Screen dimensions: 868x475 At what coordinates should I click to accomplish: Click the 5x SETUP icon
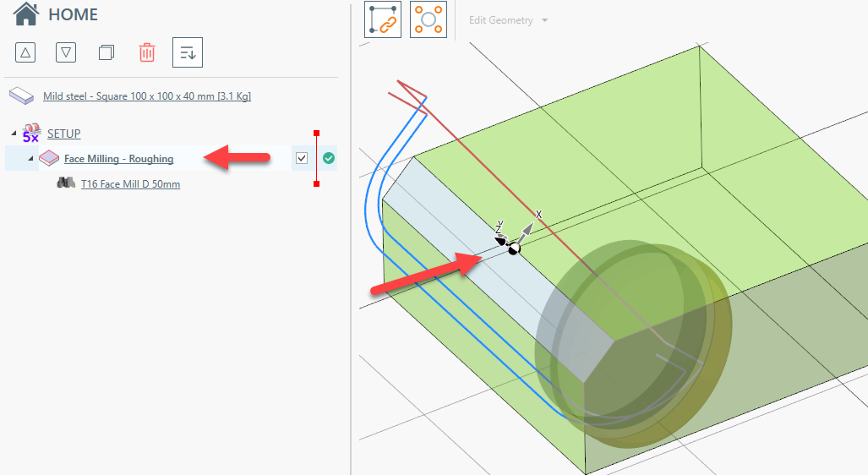pos(31,134)
